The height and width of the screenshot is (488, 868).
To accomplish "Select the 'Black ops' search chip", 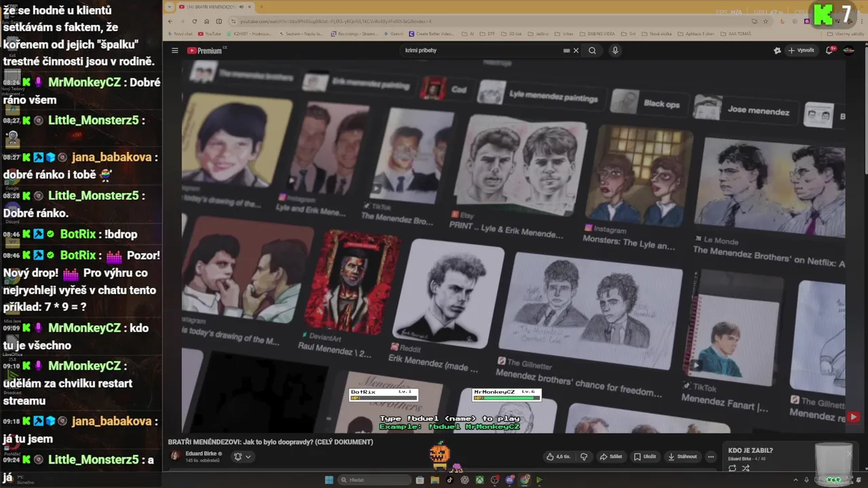I will click(648, 104).
